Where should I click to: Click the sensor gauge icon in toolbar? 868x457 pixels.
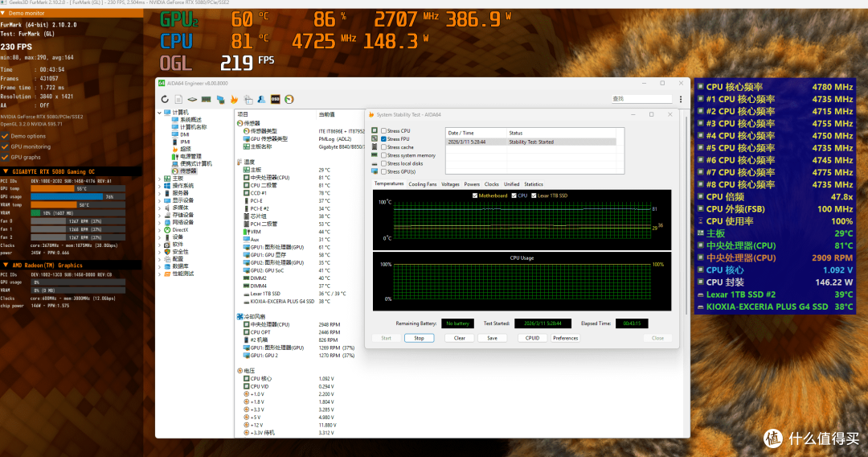[289, 99]
